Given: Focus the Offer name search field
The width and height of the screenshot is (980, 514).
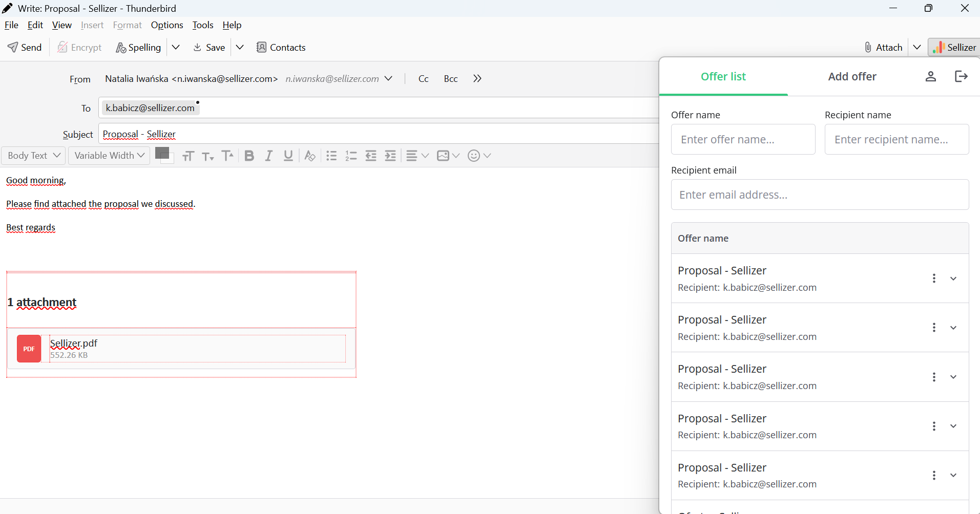Looking at the screenshot, I should pyautogui.click(x=743, y=139).
